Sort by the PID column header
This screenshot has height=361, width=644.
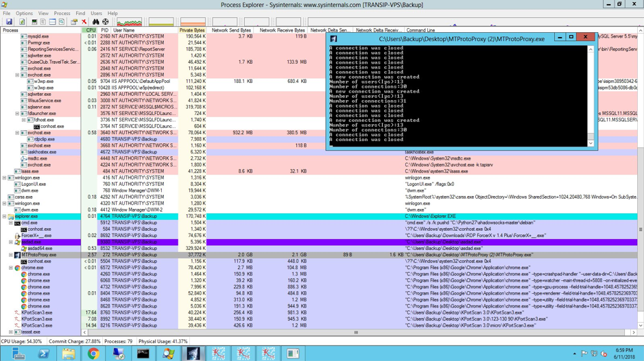pyautogui.click(x=105, y=30)
